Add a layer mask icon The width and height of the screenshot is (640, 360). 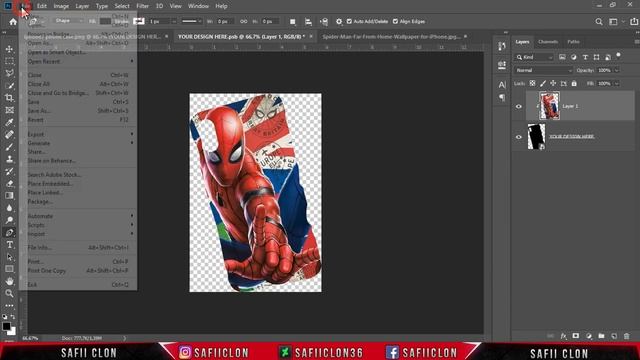click(x=576, y=336)
